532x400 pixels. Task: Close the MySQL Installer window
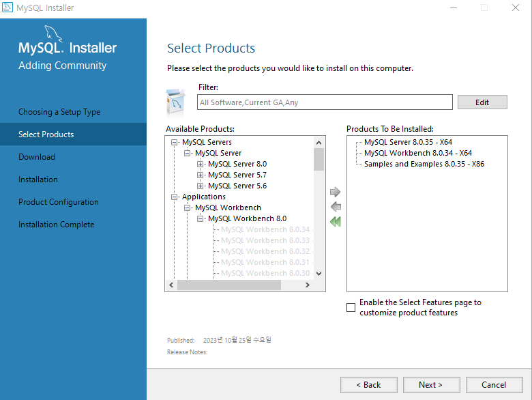point(516,8)
